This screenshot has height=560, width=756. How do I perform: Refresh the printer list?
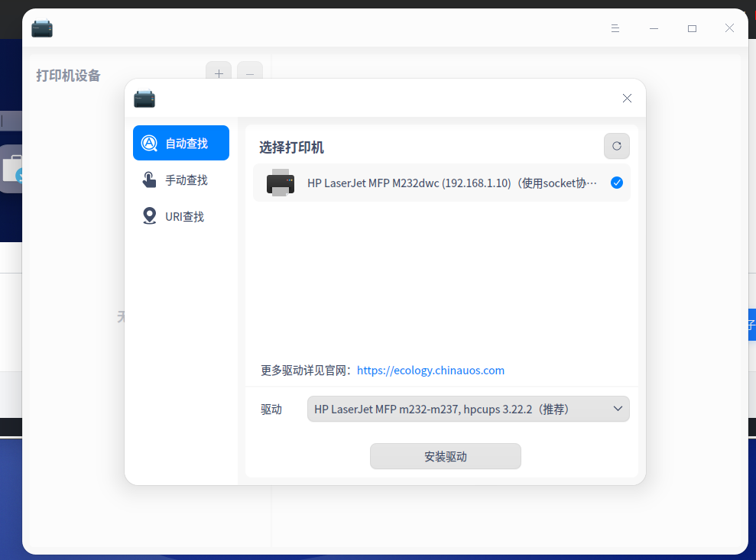[x=617, y=146]
